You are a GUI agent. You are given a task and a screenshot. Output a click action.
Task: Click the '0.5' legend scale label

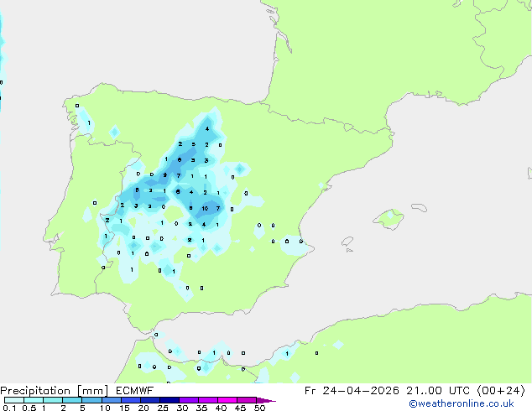(x=29, y=408)
